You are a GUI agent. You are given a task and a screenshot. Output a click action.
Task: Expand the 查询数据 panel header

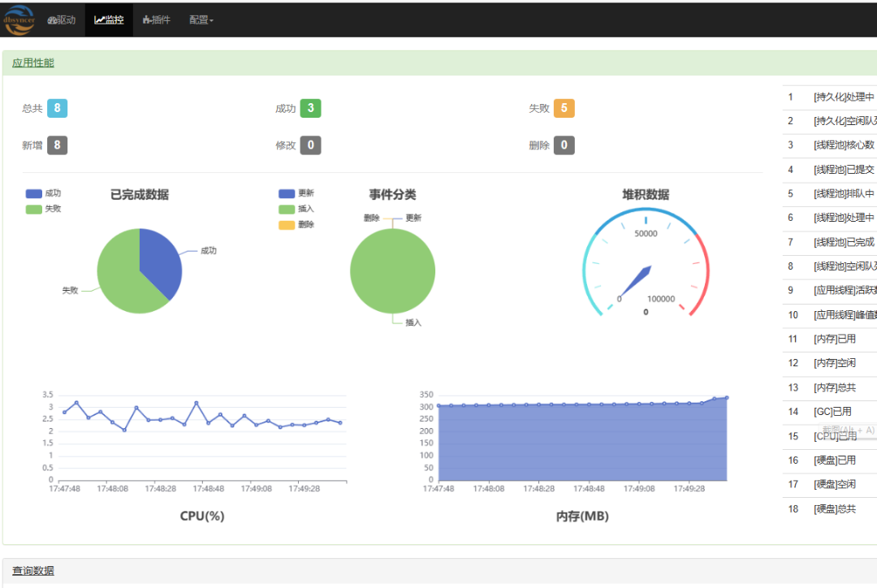pyautogui.click(x=33, y=571)
